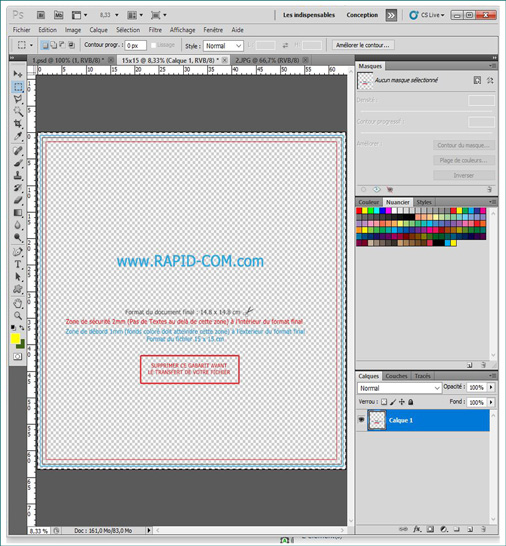Open the CS Live menu

pos(427,15)
